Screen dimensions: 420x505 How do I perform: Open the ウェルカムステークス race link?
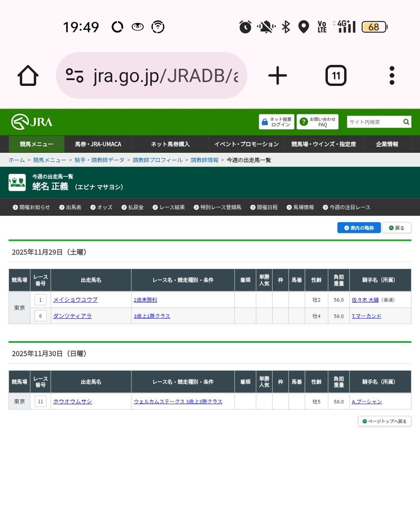(178, 401)
